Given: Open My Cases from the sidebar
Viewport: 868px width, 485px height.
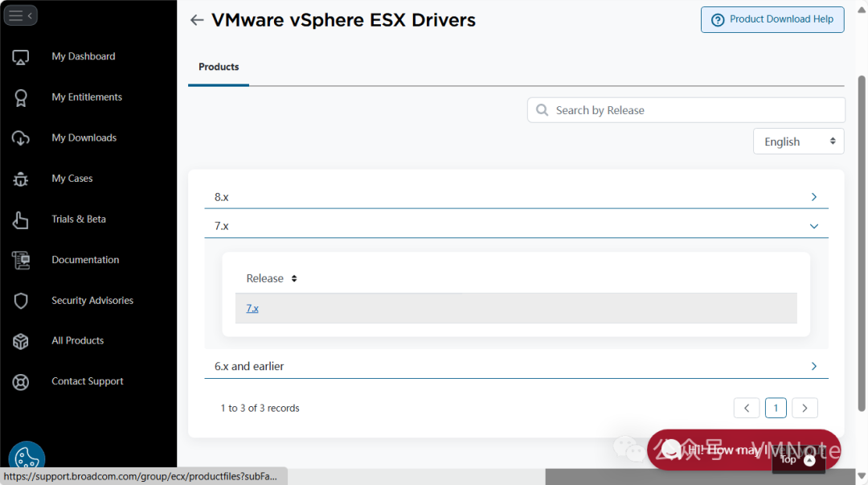Looking at the screenshot, I should click(x=72, y=179).
